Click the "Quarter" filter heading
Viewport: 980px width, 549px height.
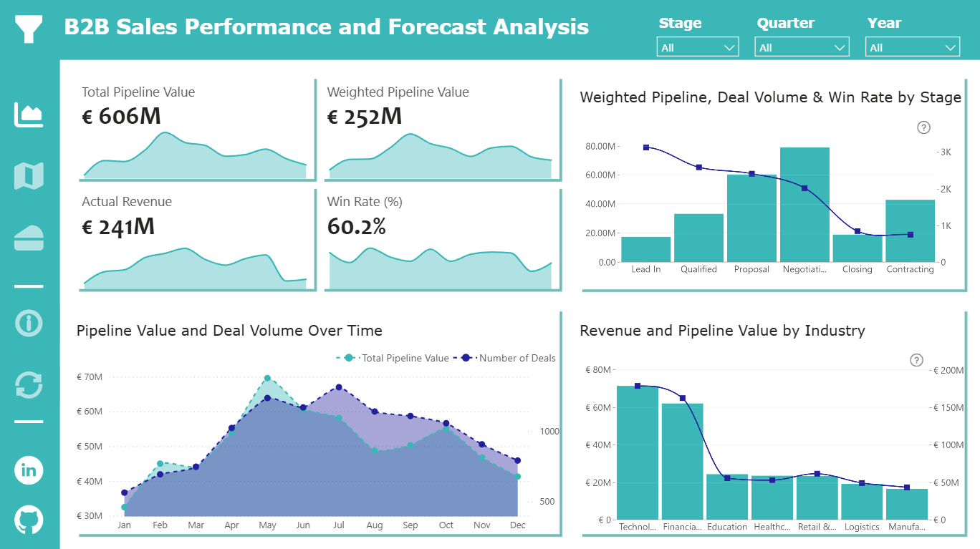(785, 23)
